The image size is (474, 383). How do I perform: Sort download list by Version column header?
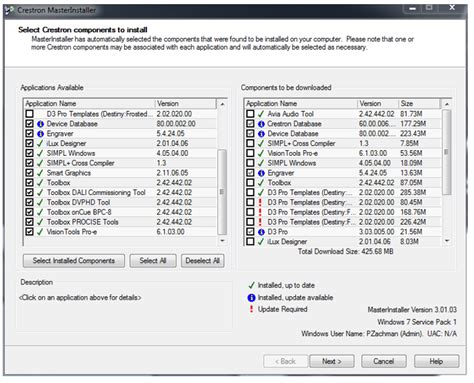(x=378, y=104)
